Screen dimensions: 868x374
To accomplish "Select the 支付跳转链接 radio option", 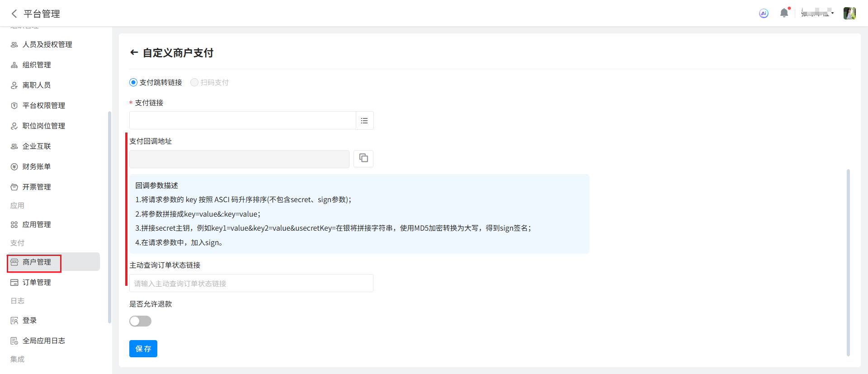I will tap(133, 82).
